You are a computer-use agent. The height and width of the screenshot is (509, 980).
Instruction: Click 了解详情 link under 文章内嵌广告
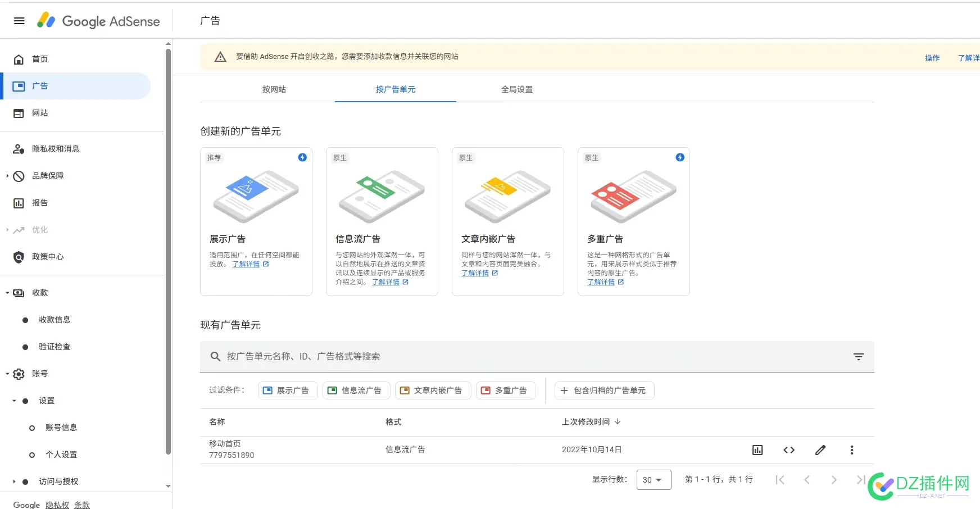[x=475, y=273]
